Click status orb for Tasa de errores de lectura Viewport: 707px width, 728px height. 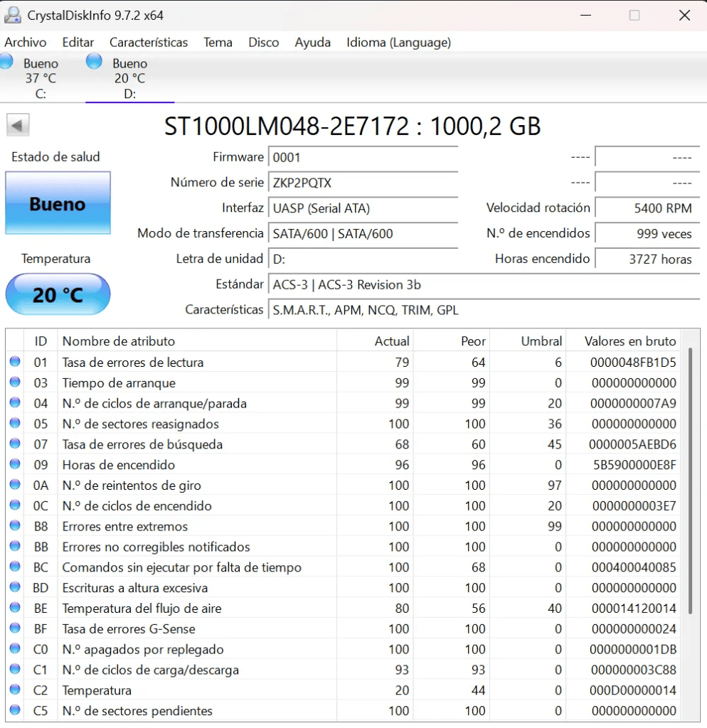click(x=15, y=361)
